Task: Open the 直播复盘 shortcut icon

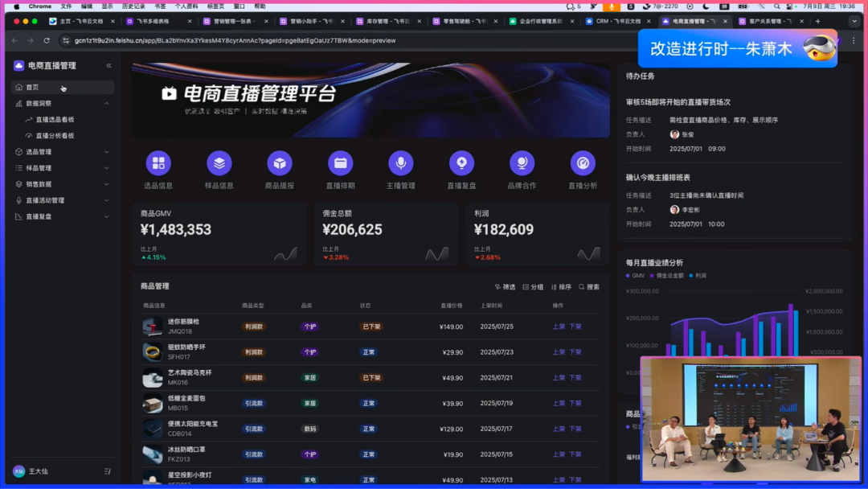Action: pos(461,162)
